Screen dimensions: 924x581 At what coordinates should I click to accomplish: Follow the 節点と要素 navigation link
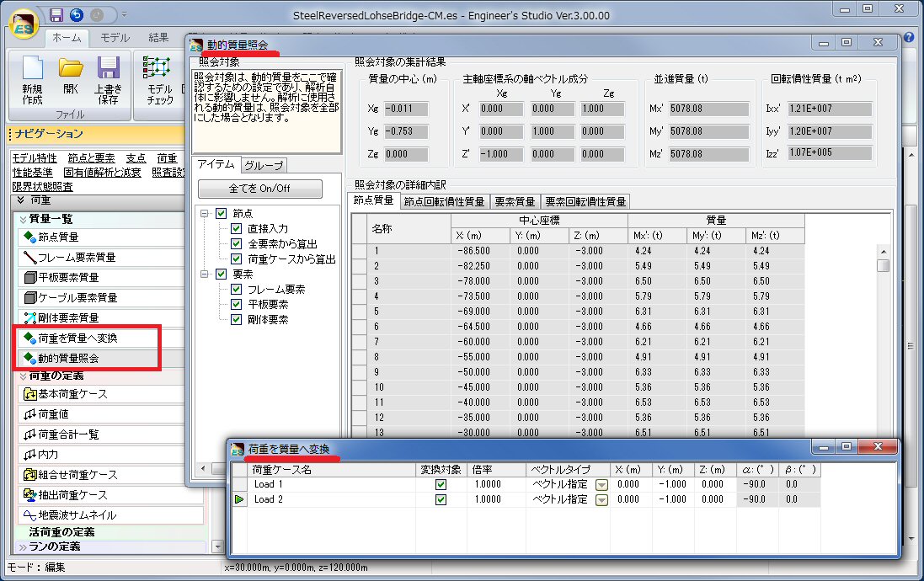point(91,158)
